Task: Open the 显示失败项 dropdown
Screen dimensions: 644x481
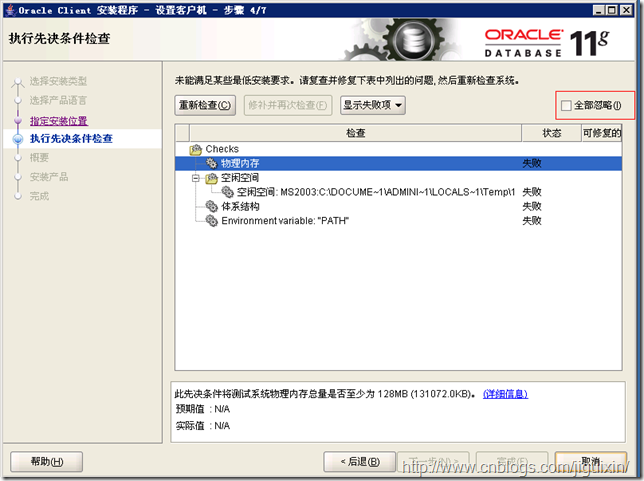Action: point(373,105)
